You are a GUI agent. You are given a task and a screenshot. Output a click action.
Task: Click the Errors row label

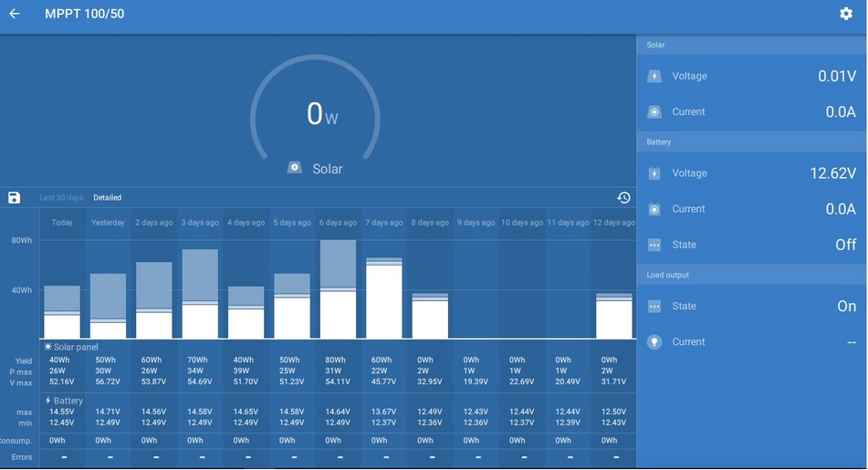point(22,457)
